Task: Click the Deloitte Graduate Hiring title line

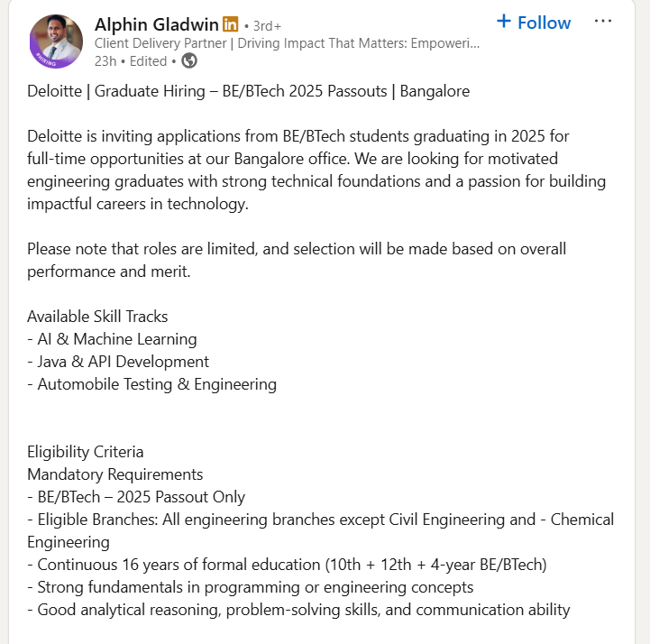Action: [248, 91]
